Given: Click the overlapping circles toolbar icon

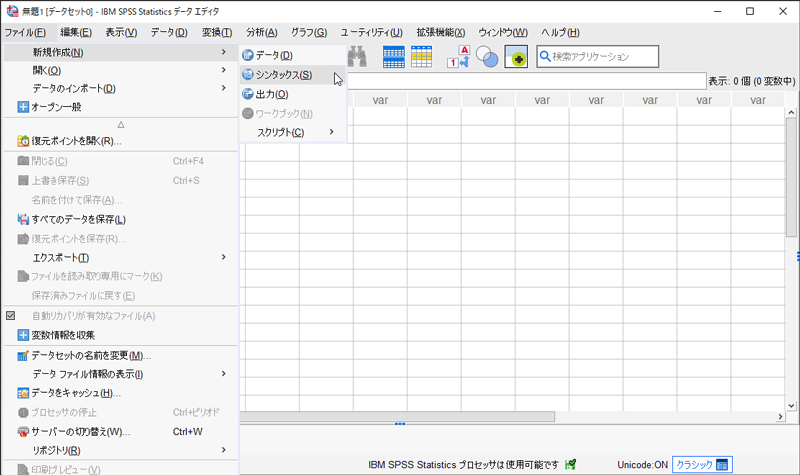Looking at the screenshot, I should tap(486, 57).
